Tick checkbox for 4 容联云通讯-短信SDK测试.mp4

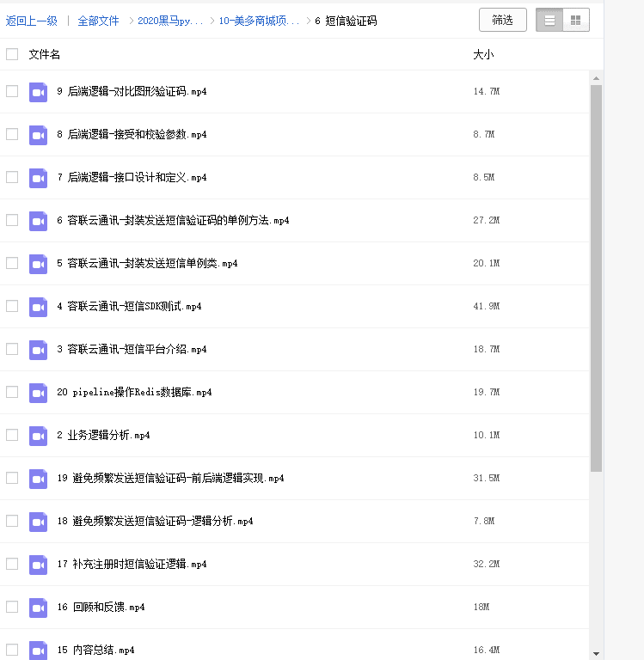tap(12, 306)
